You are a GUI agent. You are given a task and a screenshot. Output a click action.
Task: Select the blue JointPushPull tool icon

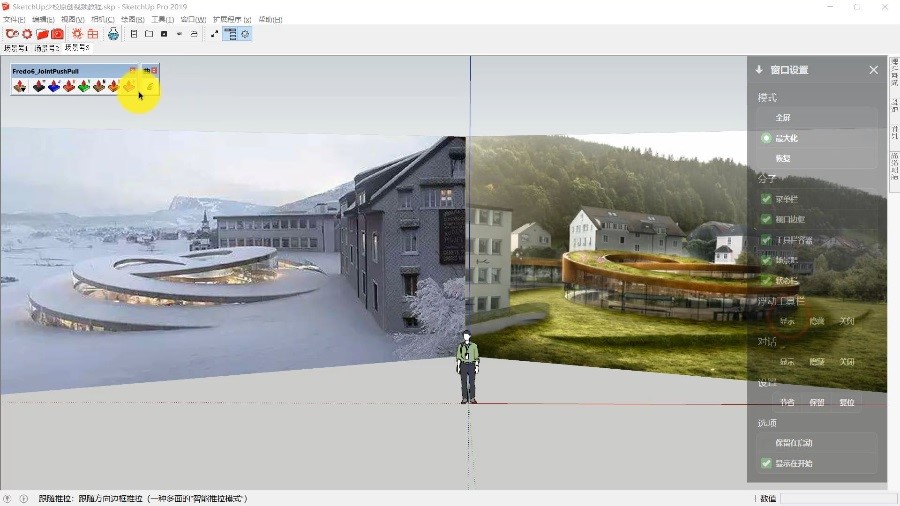[54, 86]
